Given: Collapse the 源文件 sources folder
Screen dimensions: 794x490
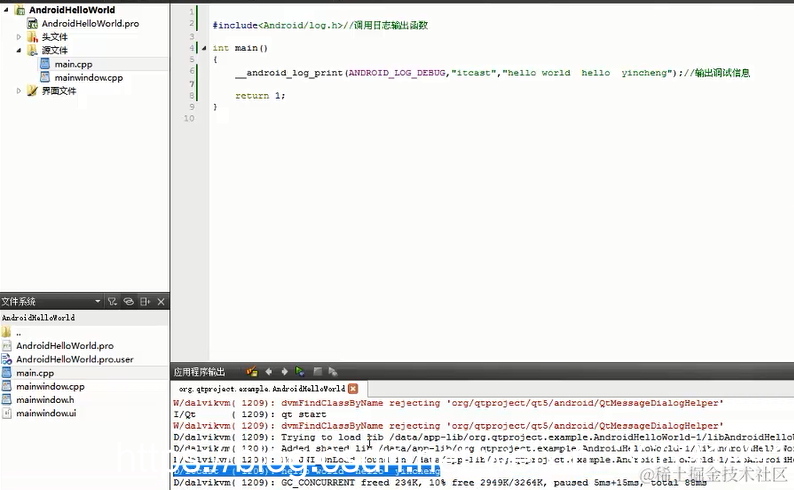Looking at the screenshot, I should pos(19,50).
